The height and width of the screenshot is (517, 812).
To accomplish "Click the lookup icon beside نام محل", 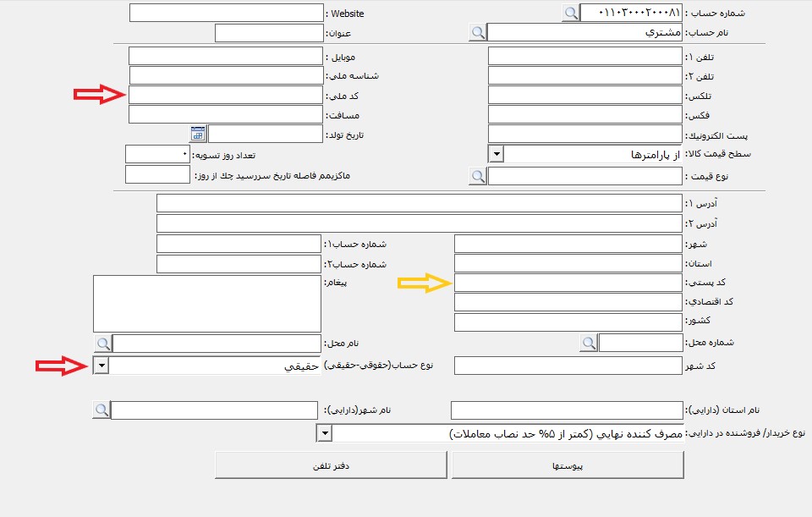I will point(102,344).
